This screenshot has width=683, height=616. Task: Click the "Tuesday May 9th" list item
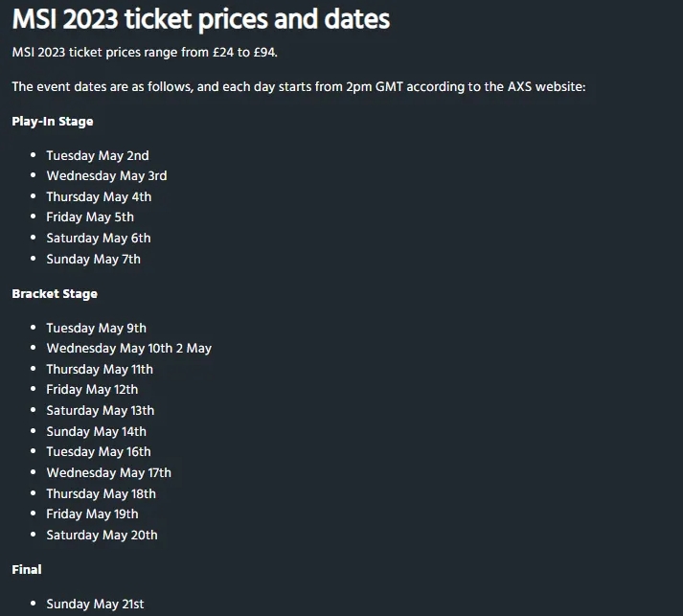coord(96,328)
